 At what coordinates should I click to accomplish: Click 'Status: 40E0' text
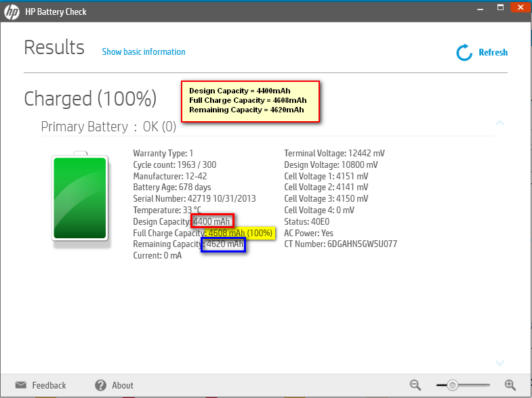(x=307, y=221)
